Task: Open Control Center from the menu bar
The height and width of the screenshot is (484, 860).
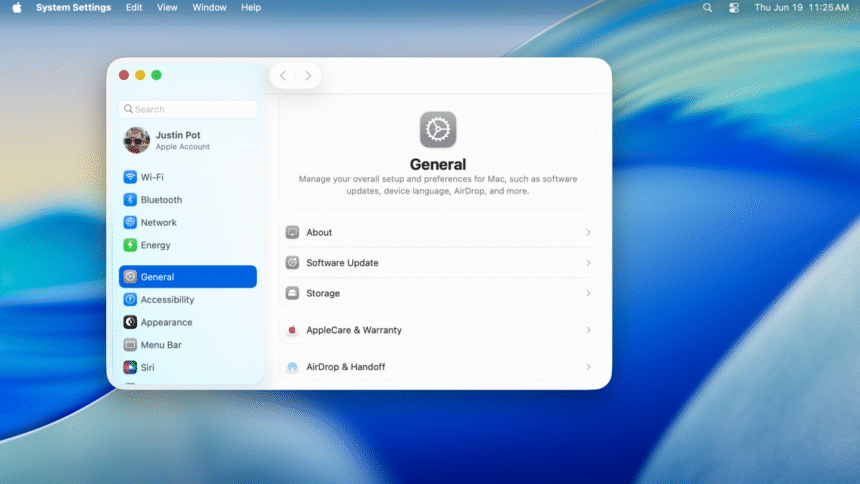Action: point(734,7)
